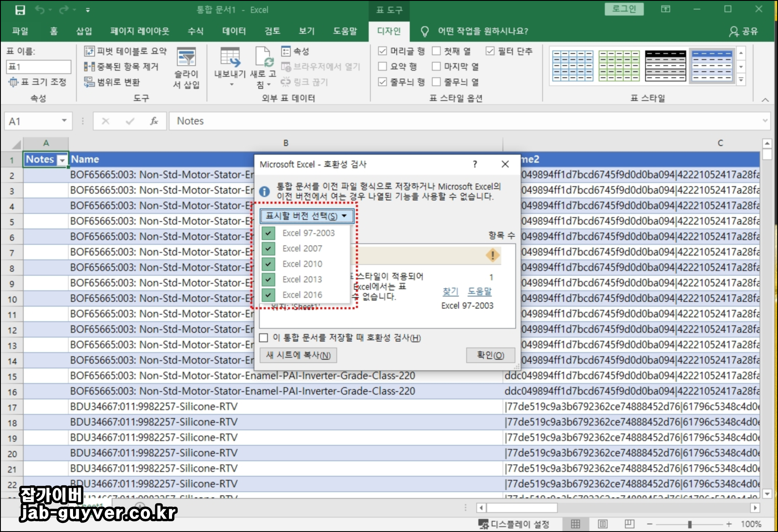Click the dialog help question mark icon
778x532 pixels.
click(x=475, y=164)
